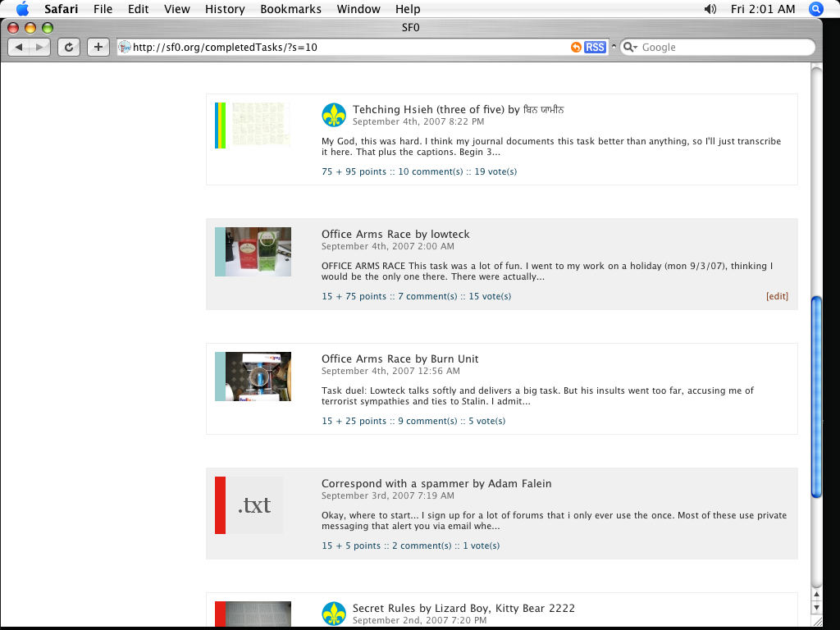Click the RSS feed button
The height and width of the screenshot is (630, 840).
[595, 48]
